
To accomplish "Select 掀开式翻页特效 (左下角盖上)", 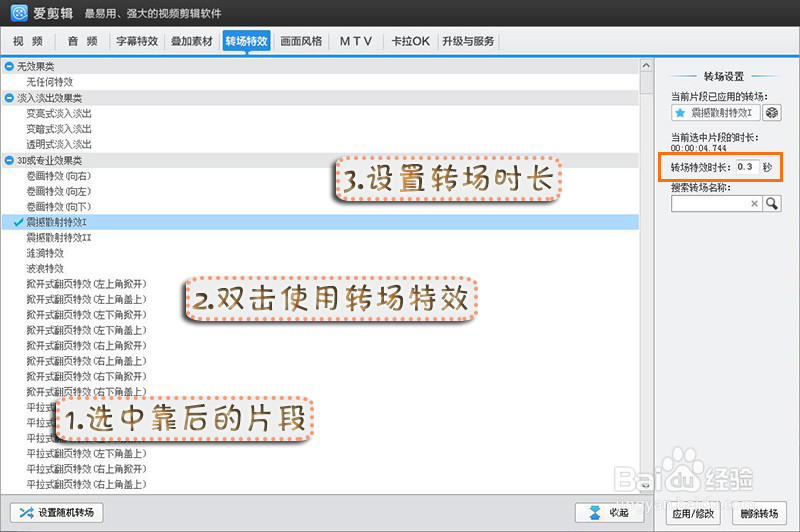I will (86, 330).
